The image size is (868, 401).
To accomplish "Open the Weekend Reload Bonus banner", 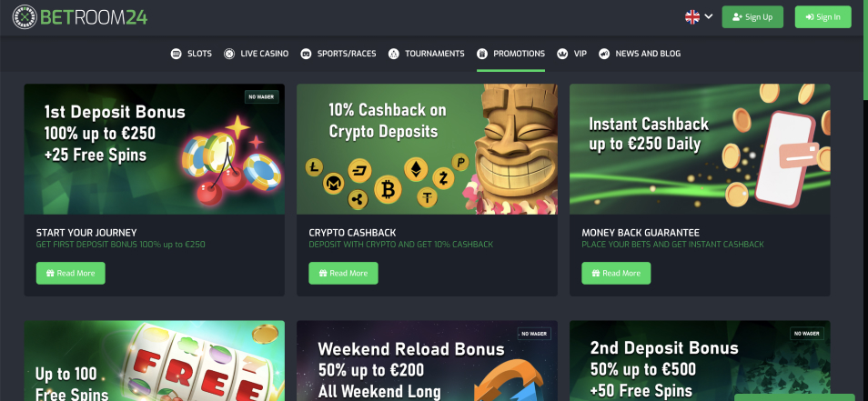I will point(427,361).
